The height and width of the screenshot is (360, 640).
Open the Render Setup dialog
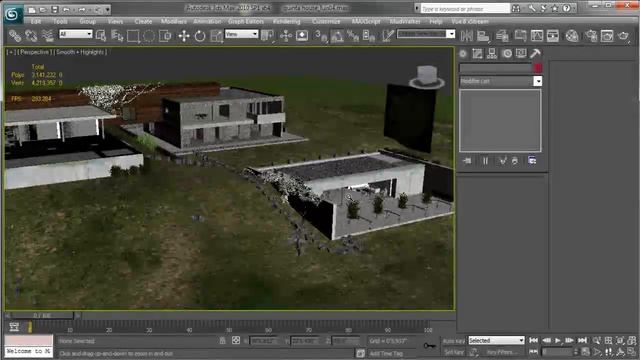591,36
